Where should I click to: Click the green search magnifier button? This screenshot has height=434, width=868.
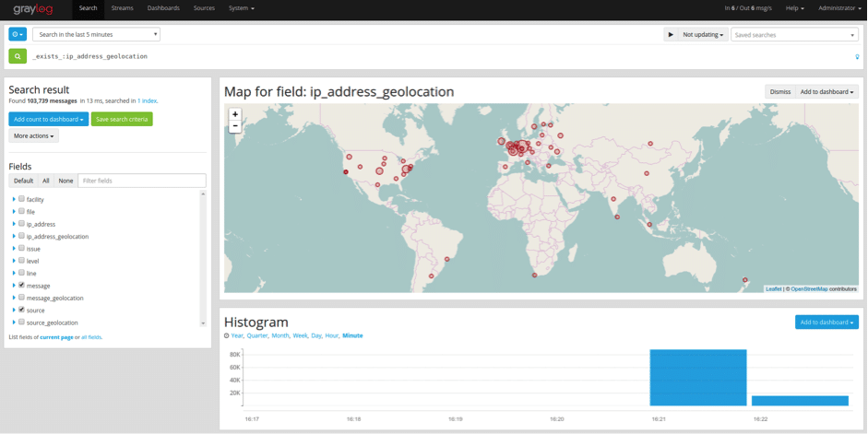pyautogui.click(x=17, y=56)
